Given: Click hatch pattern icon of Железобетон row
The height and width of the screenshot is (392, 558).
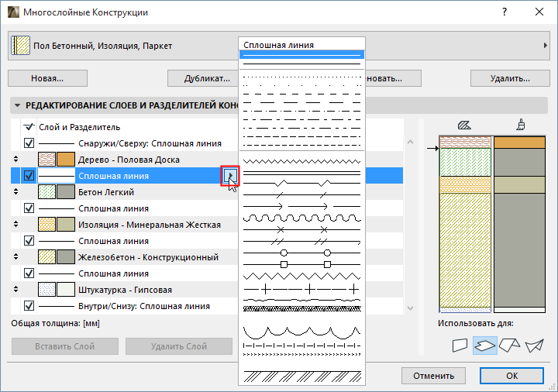Looking at the screenshot, I should click(46, 257).
